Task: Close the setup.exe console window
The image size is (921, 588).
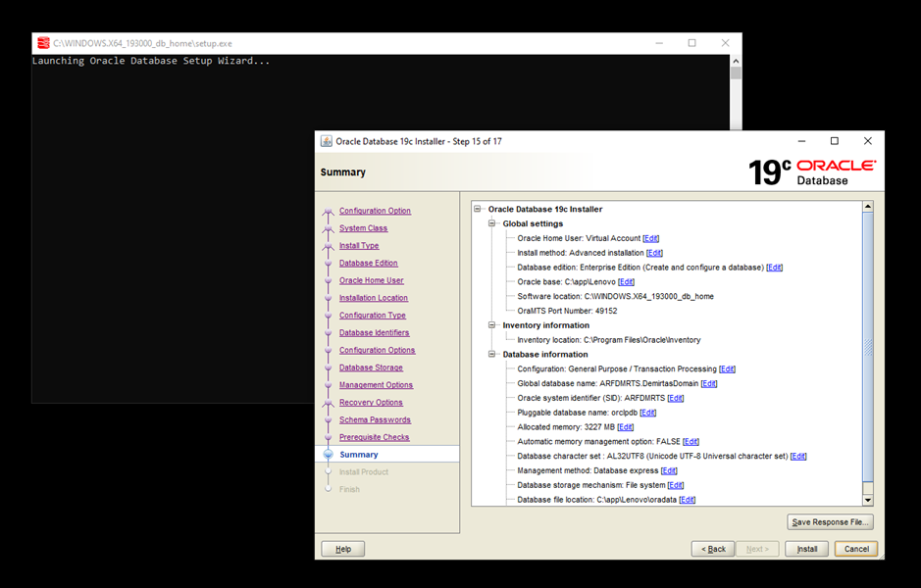Action: tap(726, 43)
